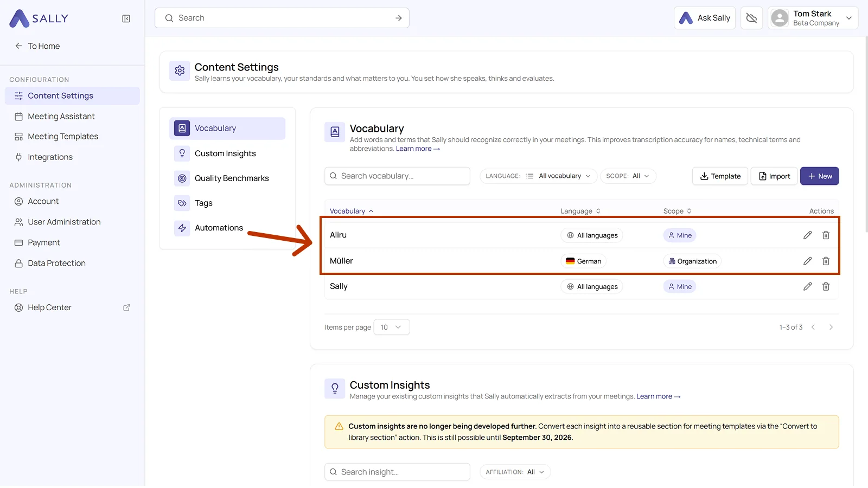Viewport: 868px width, 488px height.
Task: Delete the Müller vocabulary entry
Action: pos(826,261)
